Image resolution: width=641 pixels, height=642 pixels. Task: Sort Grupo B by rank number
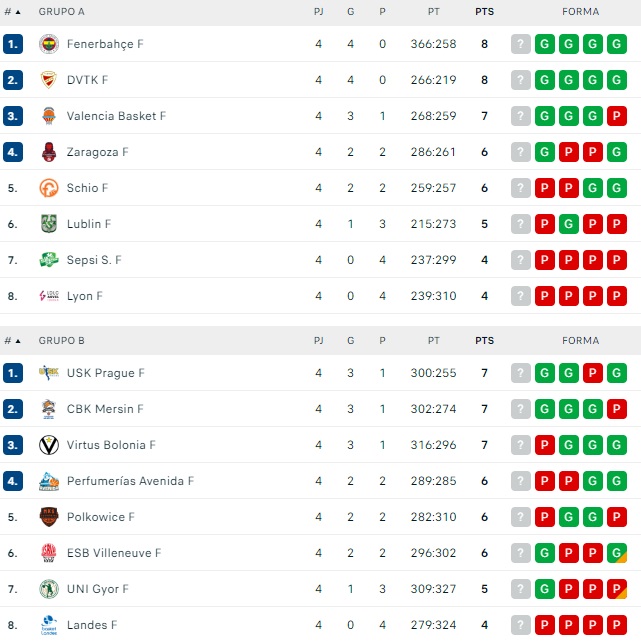click(x=12, y=341)
